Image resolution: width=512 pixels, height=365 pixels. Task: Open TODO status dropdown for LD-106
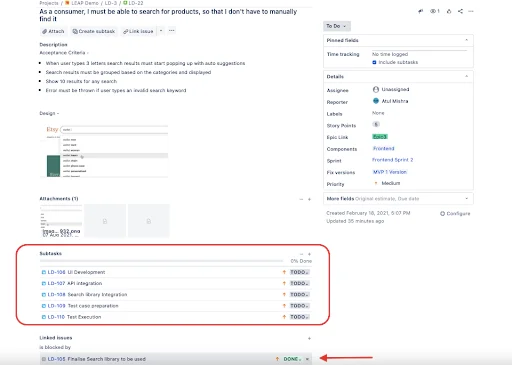tap(299, 272)
